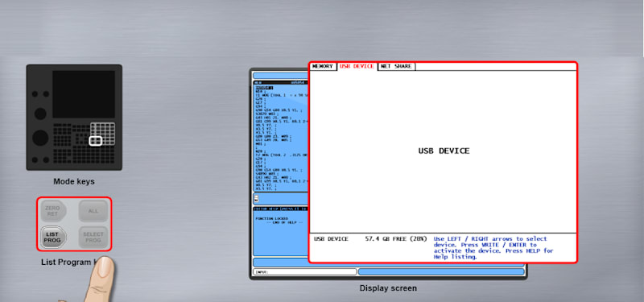Click the blue help instruction text

pyautogui.click(x=493, y=248)
